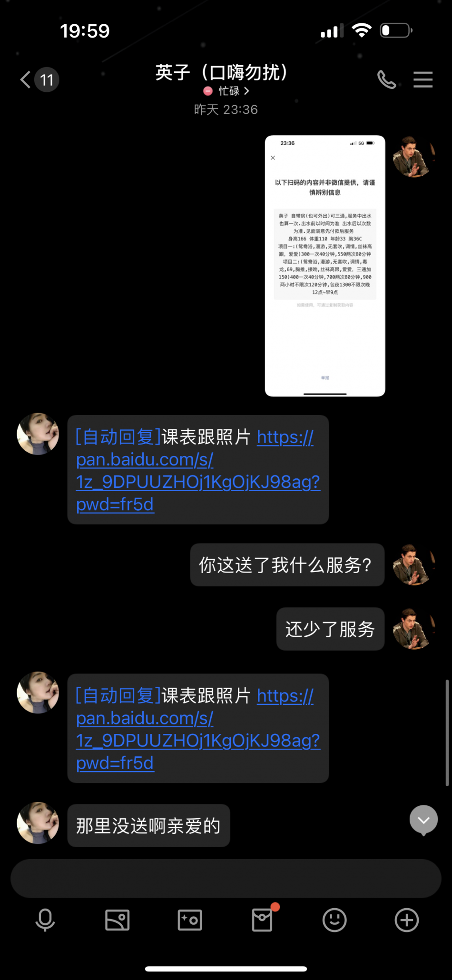Open the first pan.baidu.com auto-reply link
This screenshot has width=452, height=980.
coord(198,470)
